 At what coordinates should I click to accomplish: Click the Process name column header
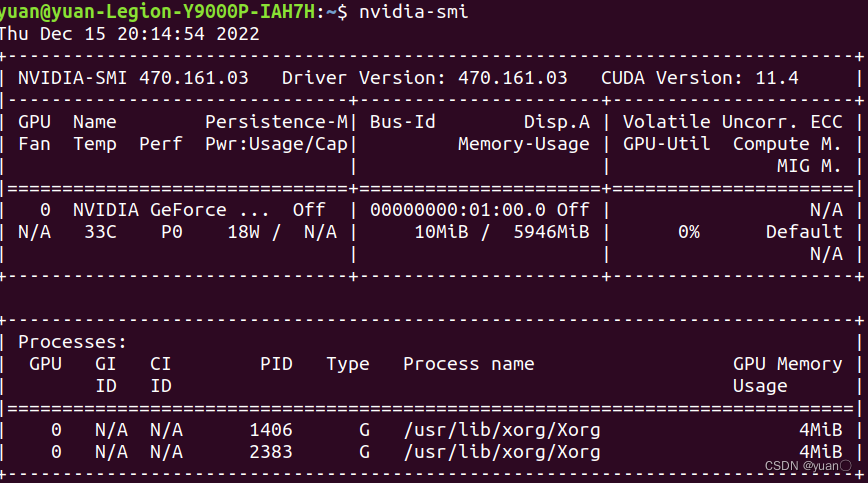pyautogui.click(x=468, y=364)
